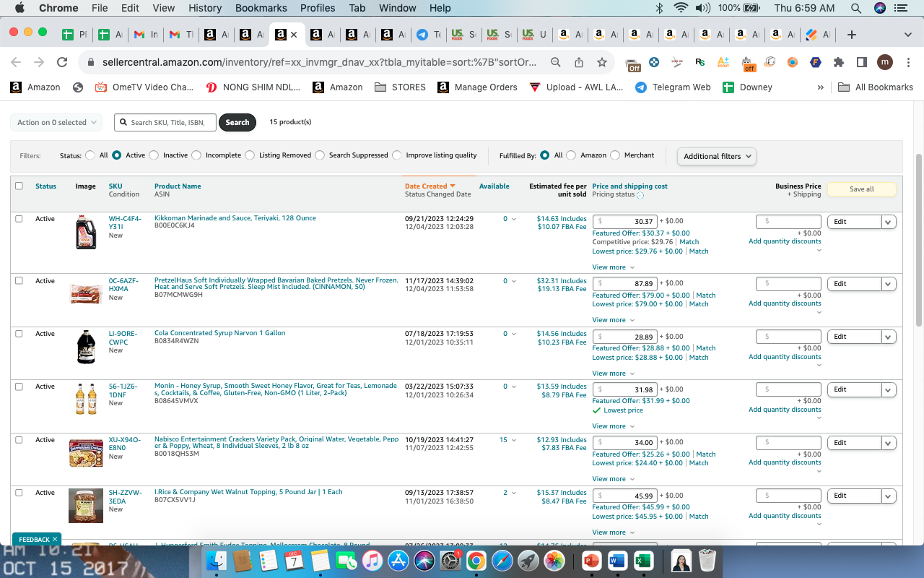The width and height of the screenshot is (924, 578).
Task: Open the Chrome profile avatar
Action: tap(885, 63)
